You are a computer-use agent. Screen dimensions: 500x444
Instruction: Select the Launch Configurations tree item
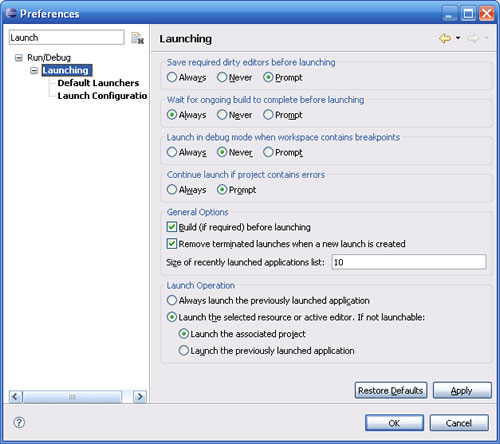[102, 96]
